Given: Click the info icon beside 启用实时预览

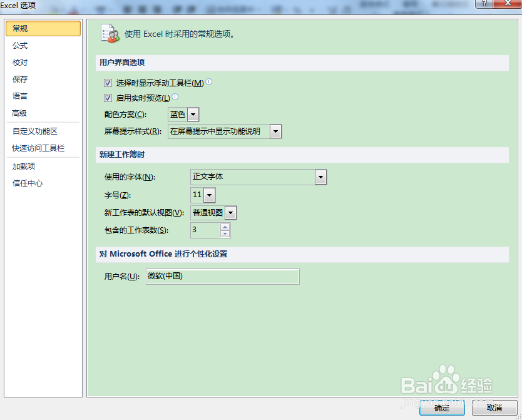Looking at the screenshot, I should [x=175, y=98].
